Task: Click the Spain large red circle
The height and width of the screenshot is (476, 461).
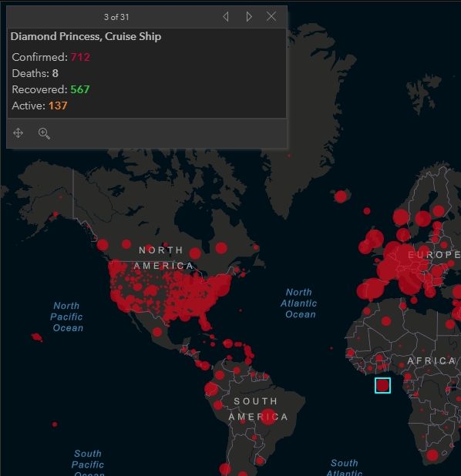Action: coord(373,289)
